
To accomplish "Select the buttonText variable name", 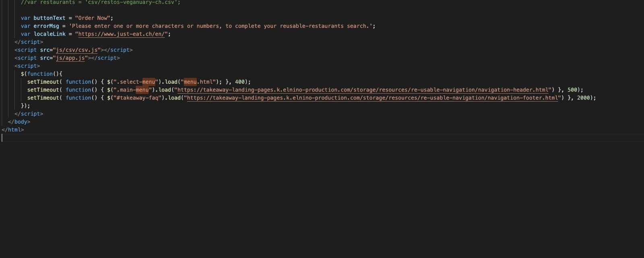I will click(49, 18).
